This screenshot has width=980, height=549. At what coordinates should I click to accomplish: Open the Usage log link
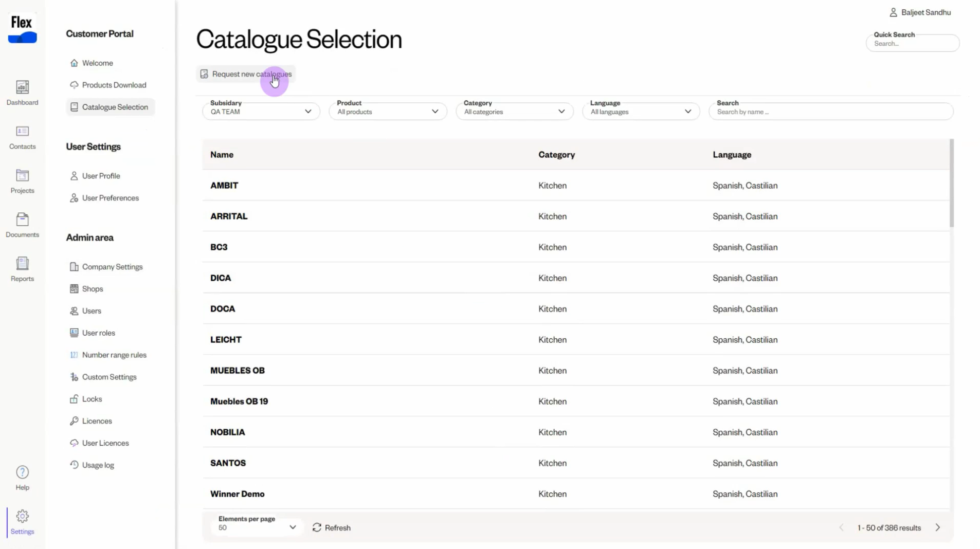click(98, 465)
